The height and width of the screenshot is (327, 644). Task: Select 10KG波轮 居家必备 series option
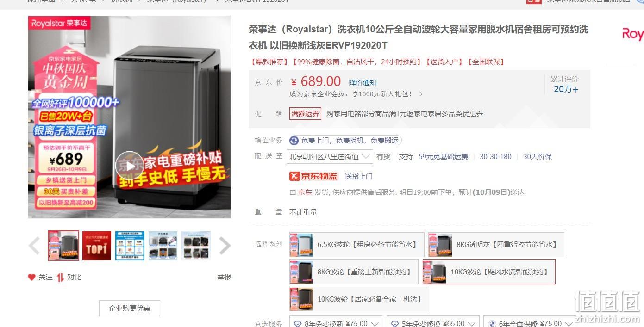tap(359, 299)
